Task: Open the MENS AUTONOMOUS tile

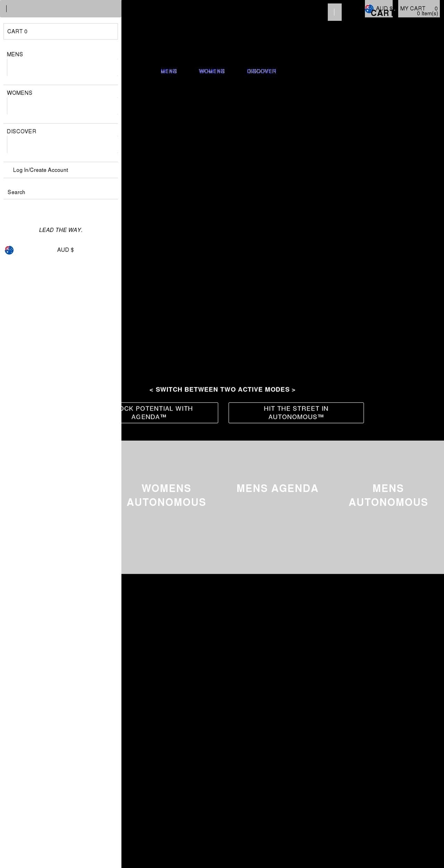Action: pyautogui.click(x=388, y=495)
